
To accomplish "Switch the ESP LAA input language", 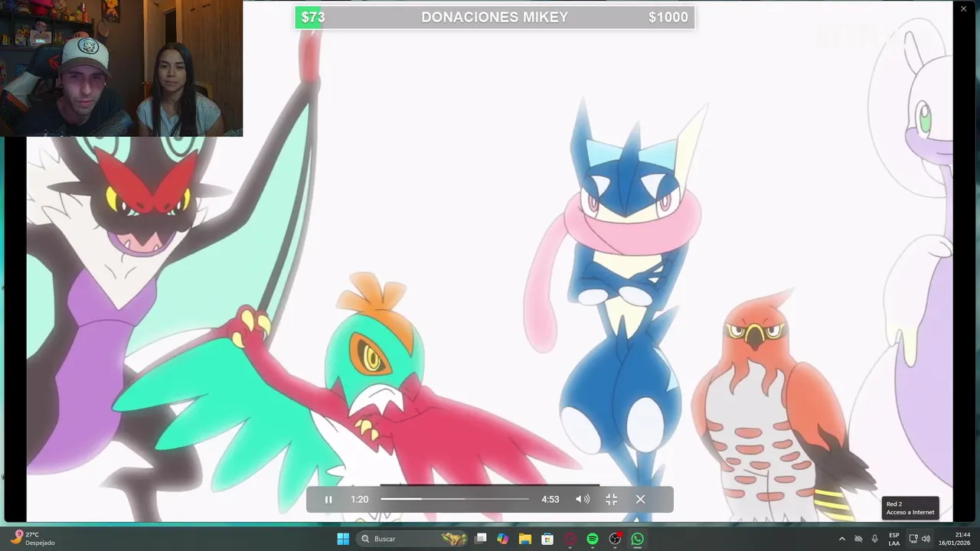I will click(x=894, y=539).
